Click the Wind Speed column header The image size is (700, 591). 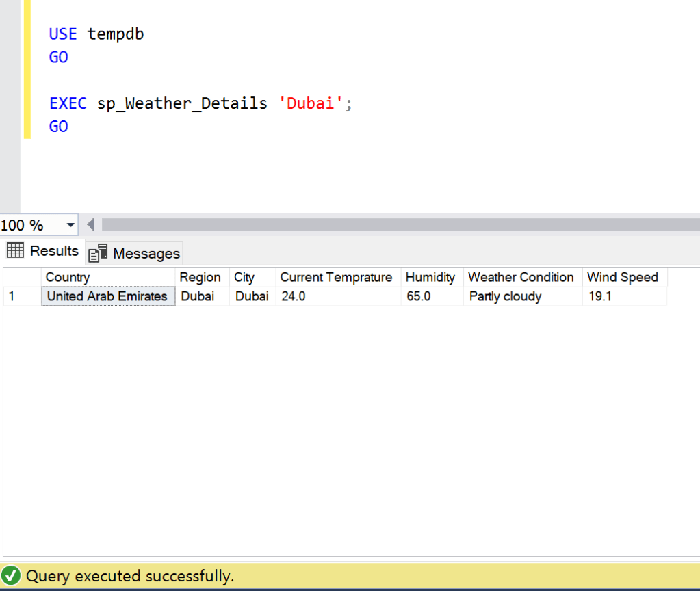[x=622, y=277]
